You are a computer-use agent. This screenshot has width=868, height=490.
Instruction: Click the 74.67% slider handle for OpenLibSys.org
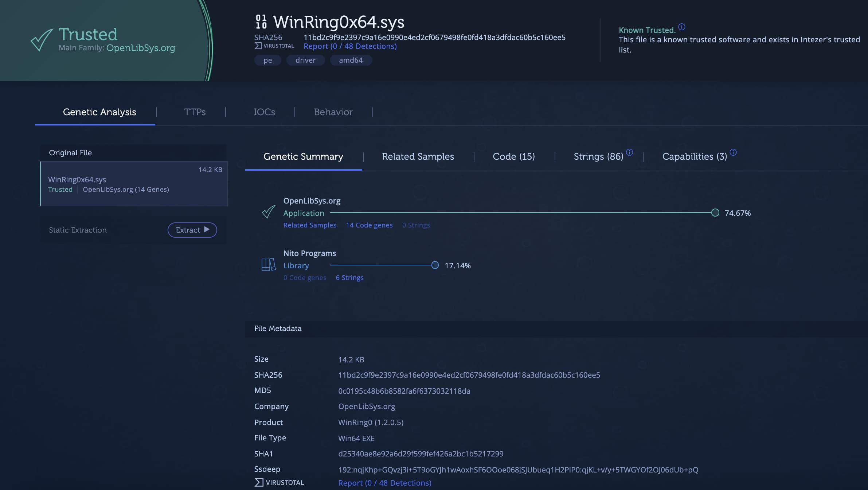pos(715,213)
